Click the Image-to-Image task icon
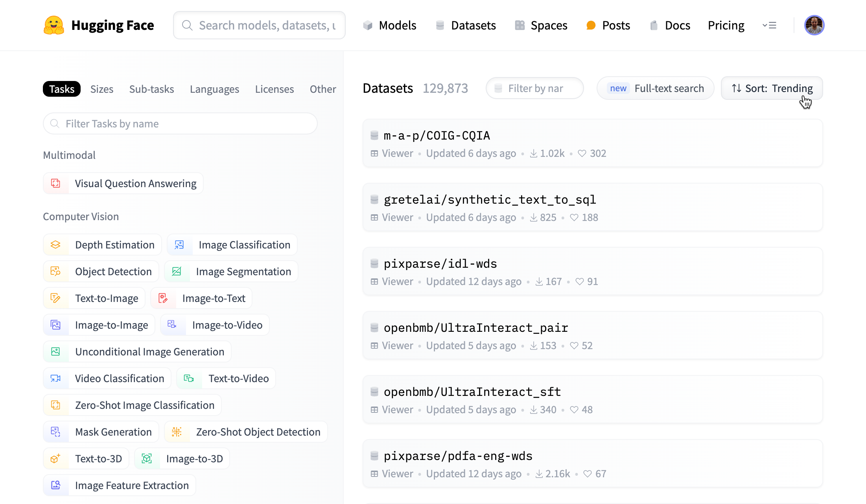This screenshot has width=866, height=504. point(56,325)
